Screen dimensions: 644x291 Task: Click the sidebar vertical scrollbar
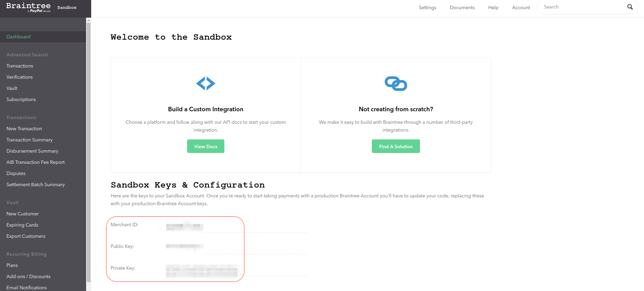(x=88, y=153)
